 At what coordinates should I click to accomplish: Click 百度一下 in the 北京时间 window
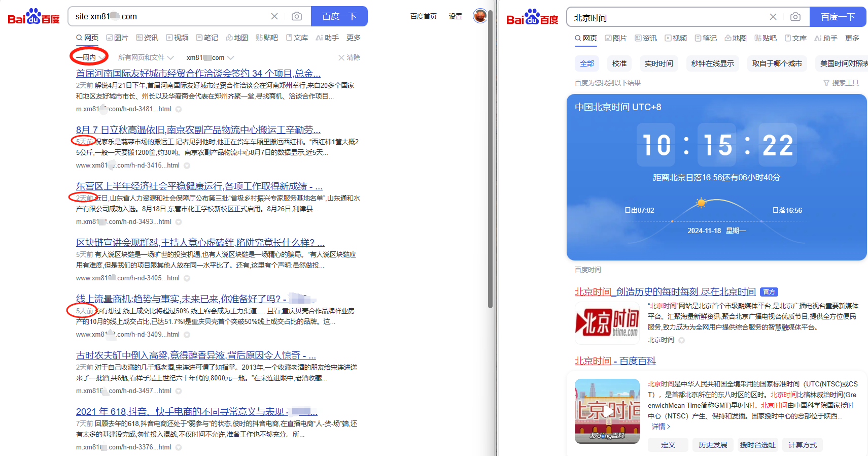pos(838,17)
